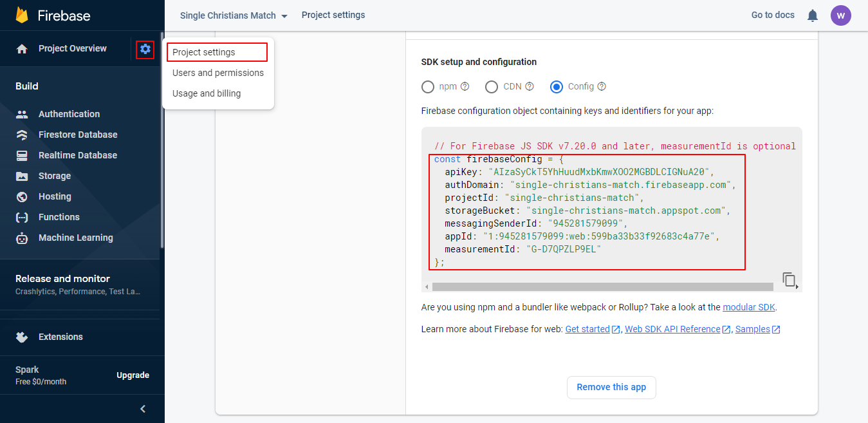Click the help icon next to CDN
The width and height of the screenshot is (868, 423).
pos(530,86)
